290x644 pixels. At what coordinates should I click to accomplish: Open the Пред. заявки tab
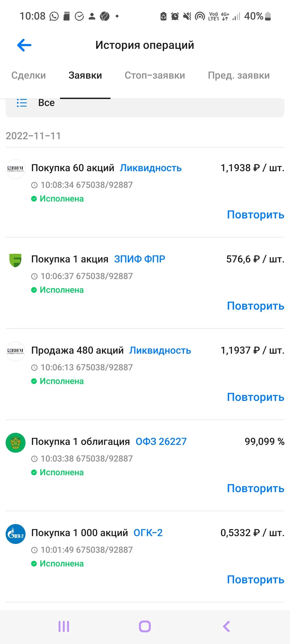coord(239,75)
